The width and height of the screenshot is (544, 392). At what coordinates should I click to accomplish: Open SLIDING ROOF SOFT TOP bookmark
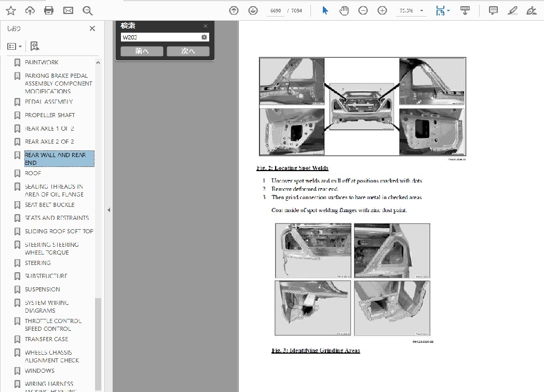pyautogui.click(x=59, y=231)
